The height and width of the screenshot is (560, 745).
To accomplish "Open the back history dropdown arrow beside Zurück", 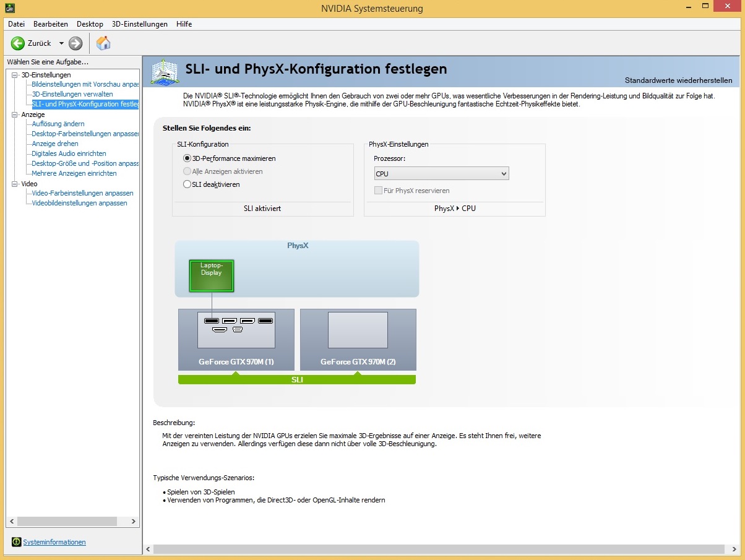I will [x=61, y=43].
